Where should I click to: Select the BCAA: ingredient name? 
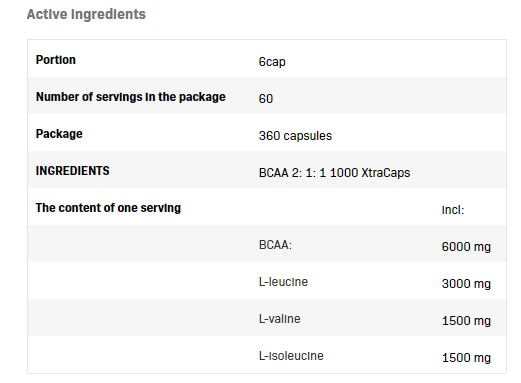[x=275, y=245]
